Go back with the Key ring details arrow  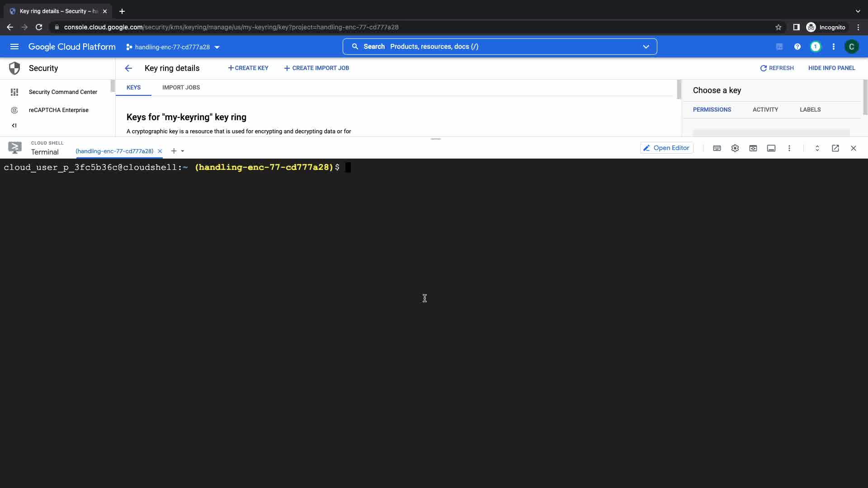click(x=128, y=68)
